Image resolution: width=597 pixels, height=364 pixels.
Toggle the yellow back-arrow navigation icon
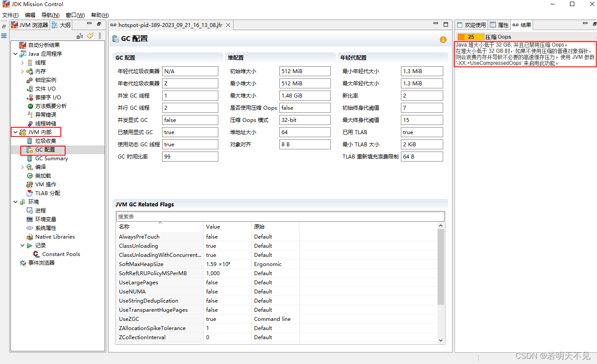pos(90,36)
